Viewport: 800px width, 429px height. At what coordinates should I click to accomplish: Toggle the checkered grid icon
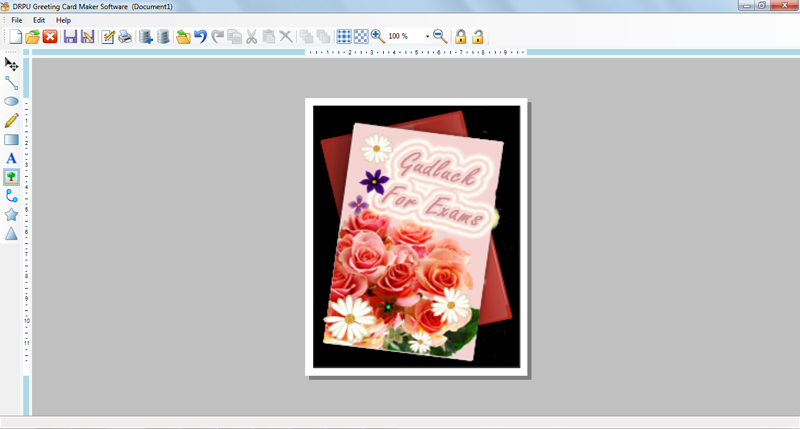click(x=361, y=36)
